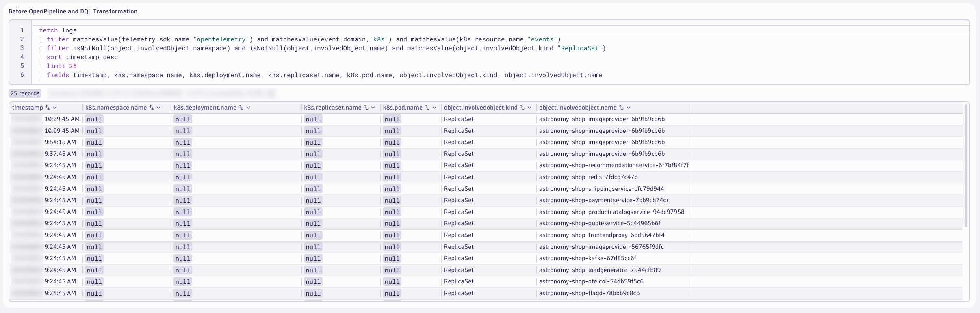Select cell astronomy-shop-recommendationservice-6f7bf84f7f

614,165
